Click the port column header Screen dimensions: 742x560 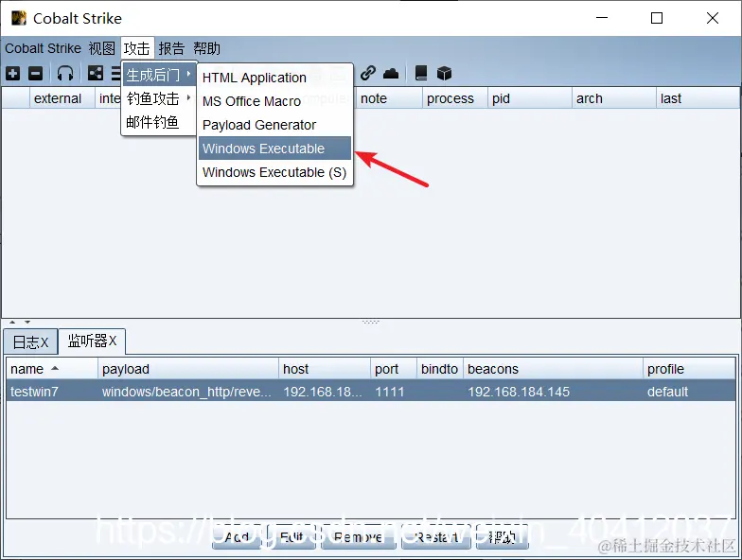point(394,369)
